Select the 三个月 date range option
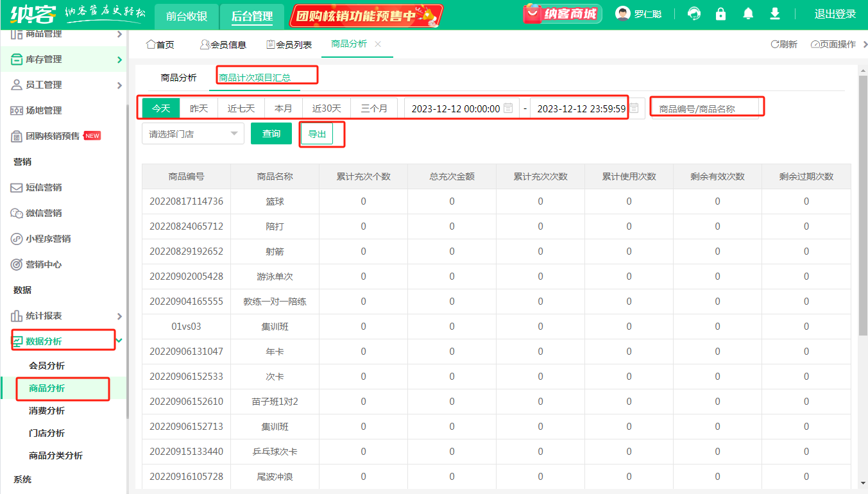Viewport: 868px width, 494px height. tap(374, 108)
